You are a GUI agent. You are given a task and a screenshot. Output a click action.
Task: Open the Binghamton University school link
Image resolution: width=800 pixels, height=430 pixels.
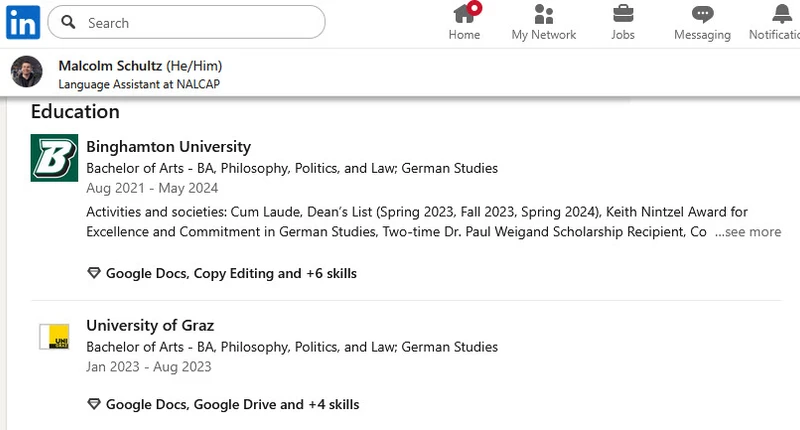tap(168, 147)
